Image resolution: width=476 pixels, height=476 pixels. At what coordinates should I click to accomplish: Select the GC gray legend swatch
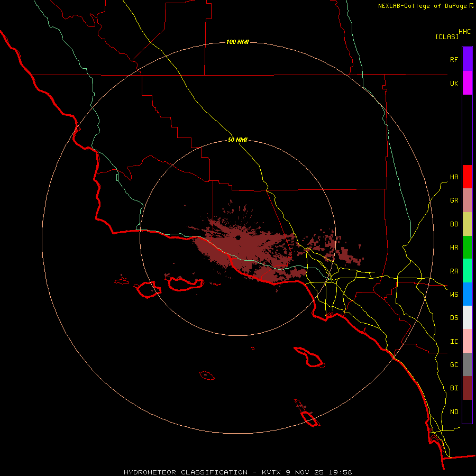click(467, 364)
